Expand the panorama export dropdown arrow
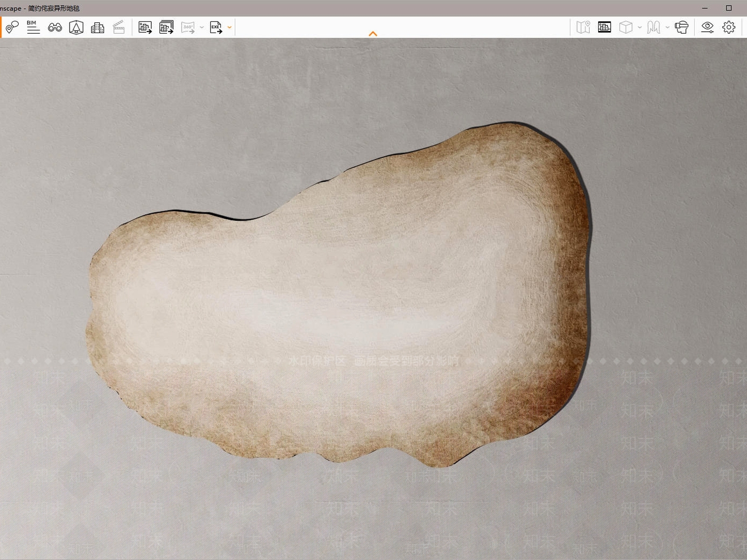 202,28
